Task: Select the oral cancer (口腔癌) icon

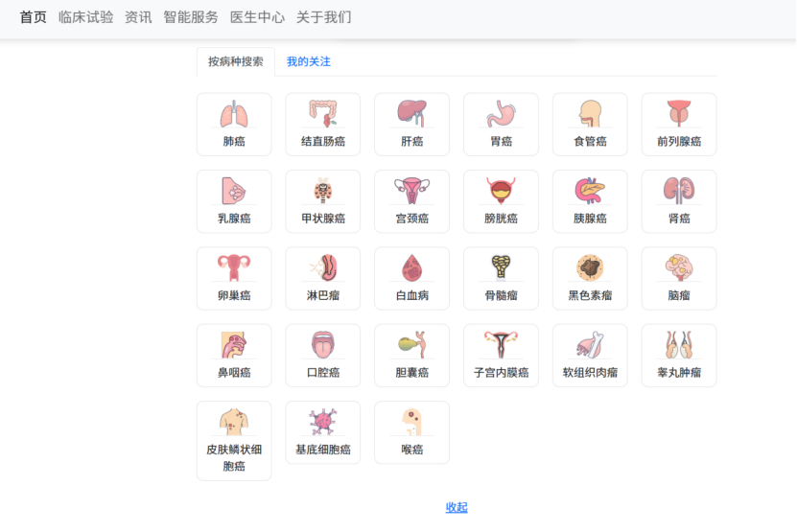Action: [x=323, y=344]
